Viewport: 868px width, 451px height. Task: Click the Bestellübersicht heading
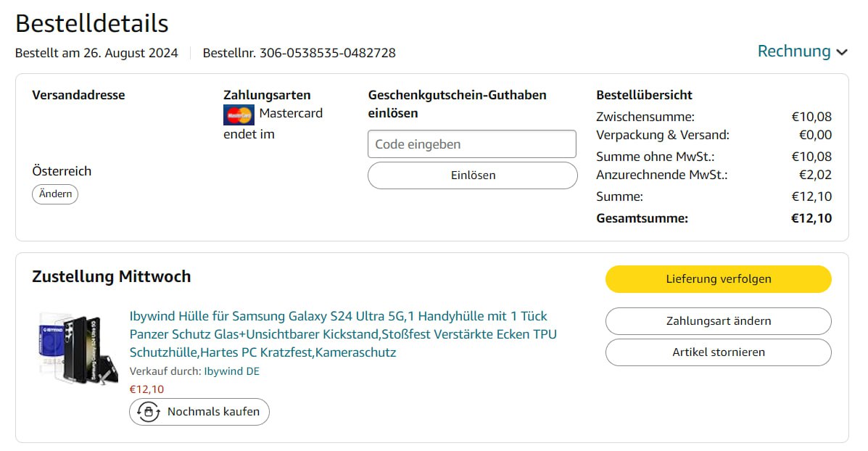(x=644, y=95)
